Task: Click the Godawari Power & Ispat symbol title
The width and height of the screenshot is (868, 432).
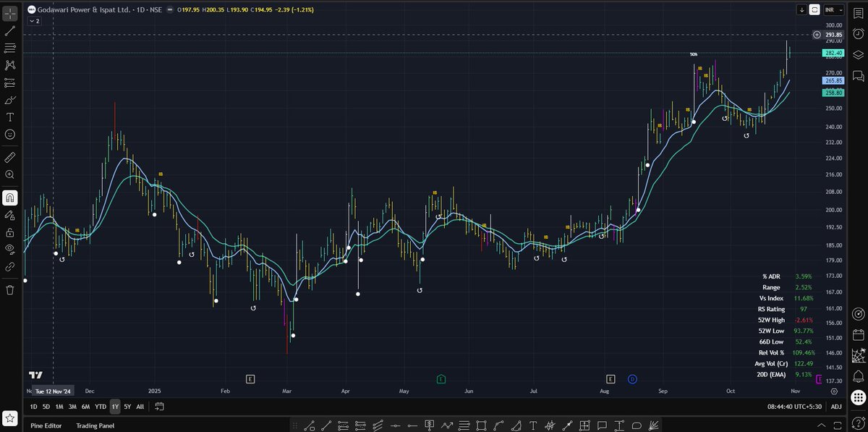Action: [x=85, y=10]
